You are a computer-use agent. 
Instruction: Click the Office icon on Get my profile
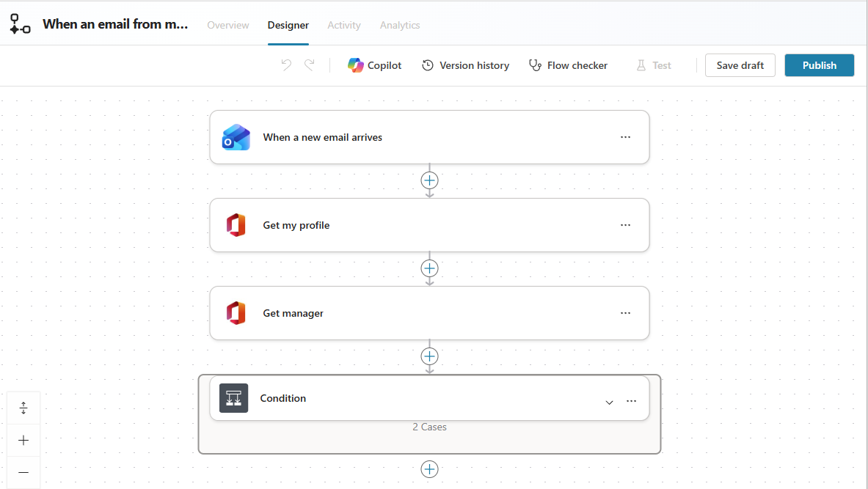(x=236, y=225)
